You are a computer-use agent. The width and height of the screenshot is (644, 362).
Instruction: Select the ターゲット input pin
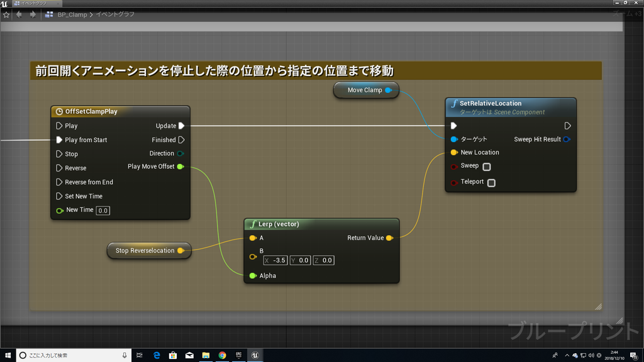coord(452,139)
